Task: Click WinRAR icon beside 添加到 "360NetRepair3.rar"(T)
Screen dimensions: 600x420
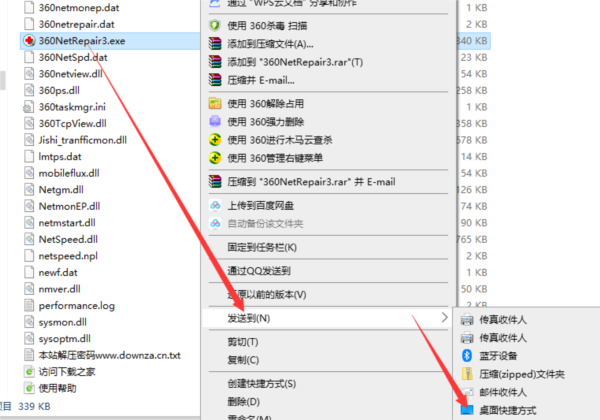Action: coord(215,62)
